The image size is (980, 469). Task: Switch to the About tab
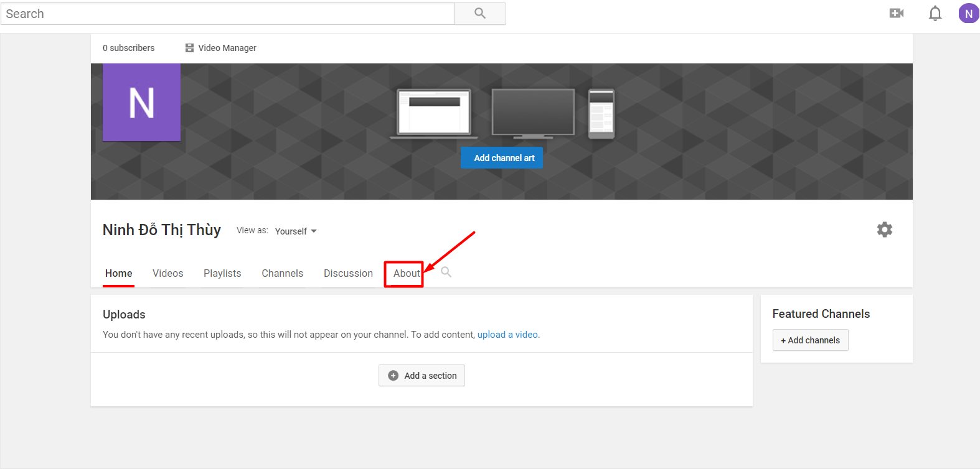point(407,273)
